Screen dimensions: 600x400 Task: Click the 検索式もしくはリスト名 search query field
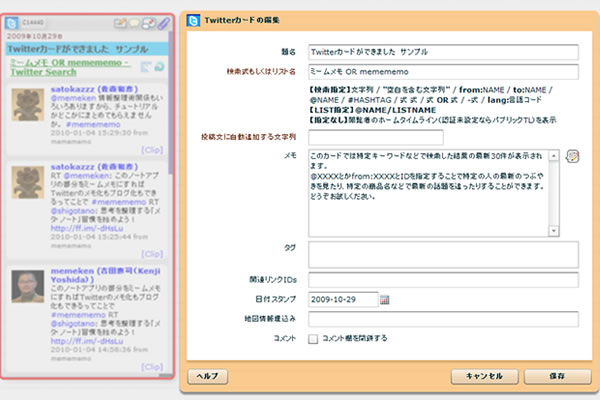(442, 71)
